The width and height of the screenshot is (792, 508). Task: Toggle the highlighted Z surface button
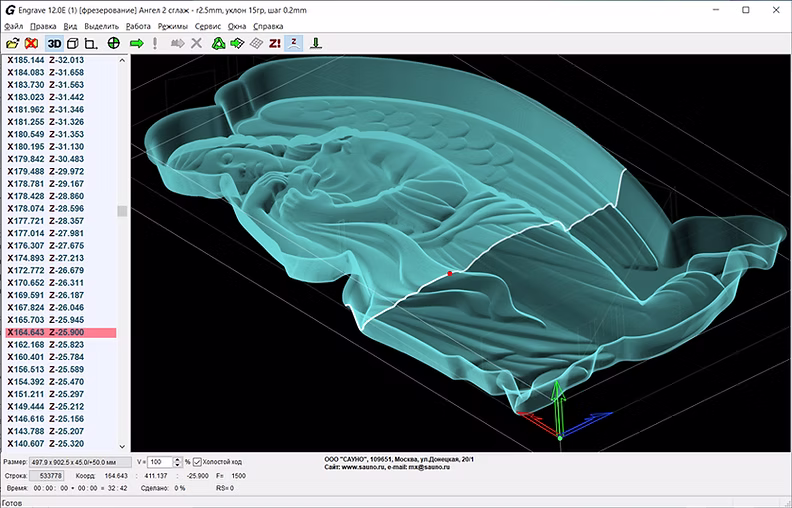click(294, 44)
